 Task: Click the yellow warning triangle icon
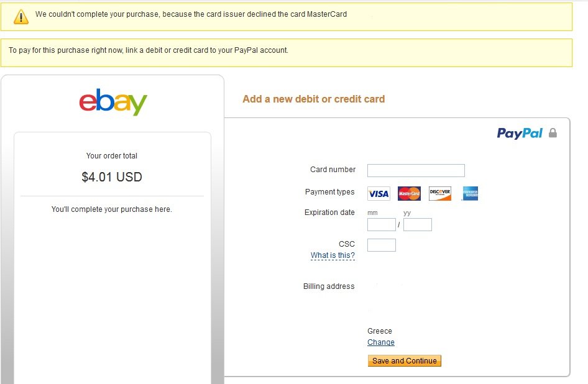[x=21, y=17]
